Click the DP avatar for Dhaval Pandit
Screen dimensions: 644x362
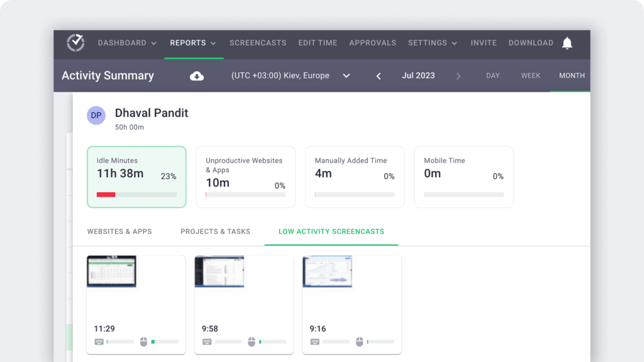pos(96,116)
